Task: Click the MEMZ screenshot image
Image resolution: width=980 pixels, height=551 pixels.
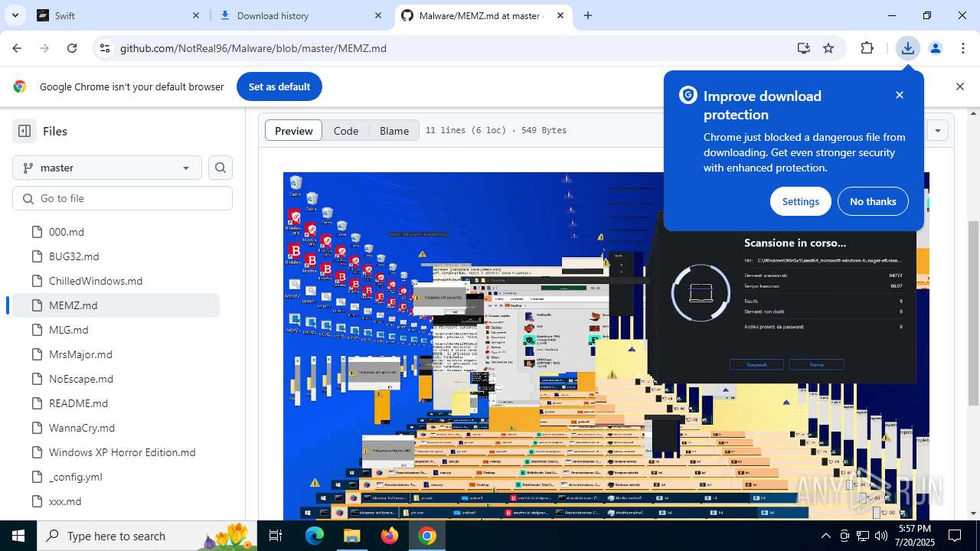Action: click(x=606, y=346)
